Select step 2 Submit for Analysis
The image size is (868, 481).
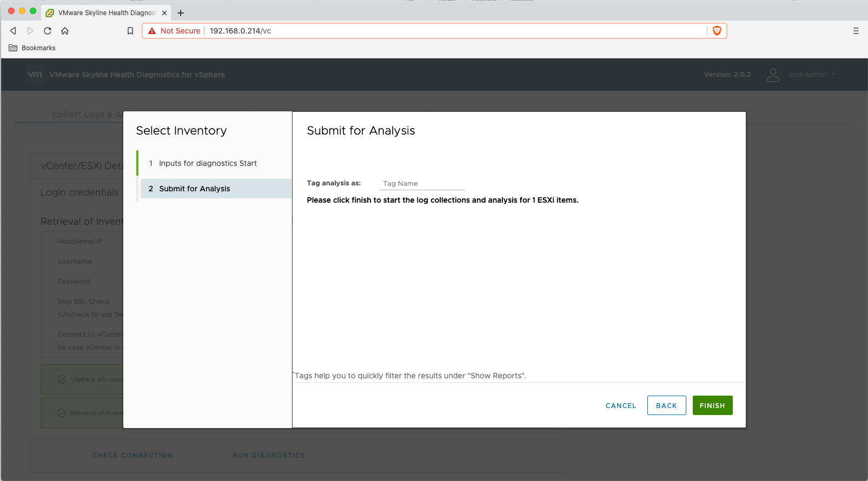click(x=216, y=189)
